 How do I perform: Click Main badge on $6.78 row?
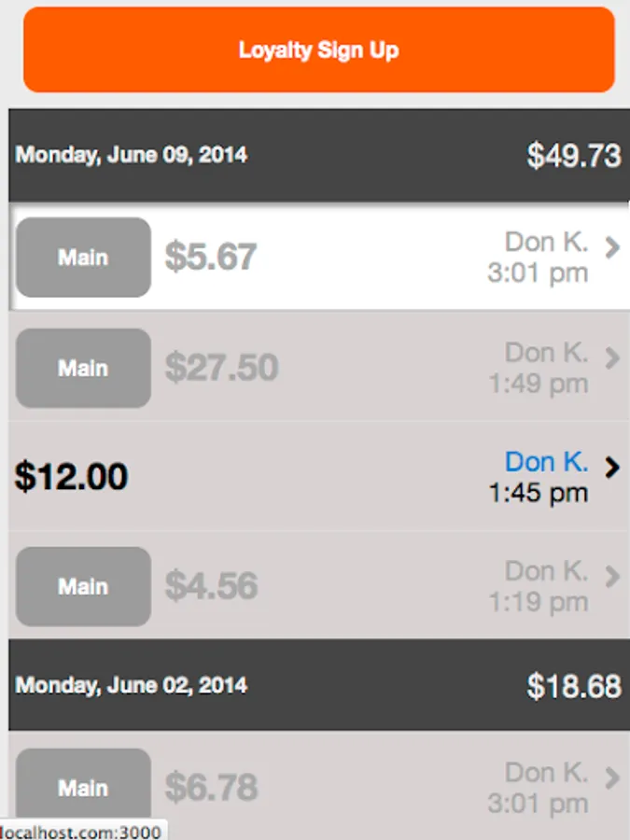[83, 788]
